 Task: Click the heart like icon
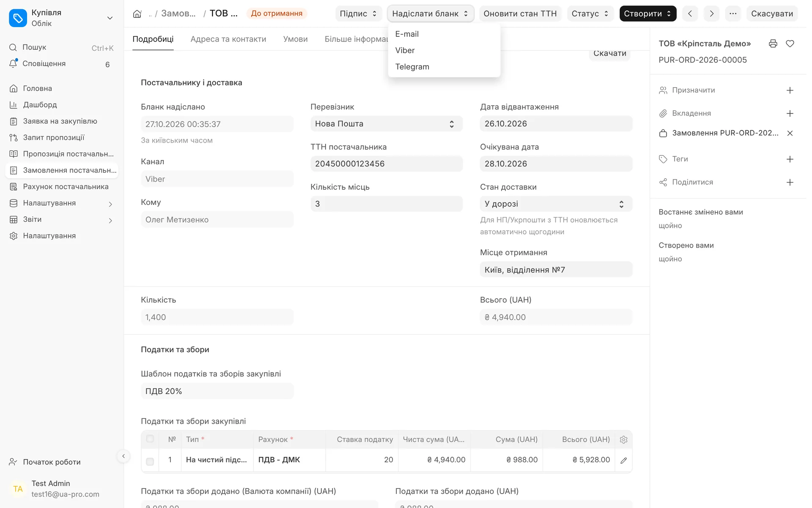pos(790,44)
